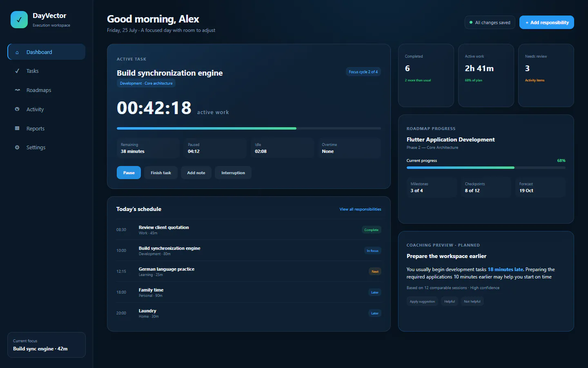This screenshot has height=368, width=588.
Task: Open the Active work 2h 41m card
Action: [486, 75]
